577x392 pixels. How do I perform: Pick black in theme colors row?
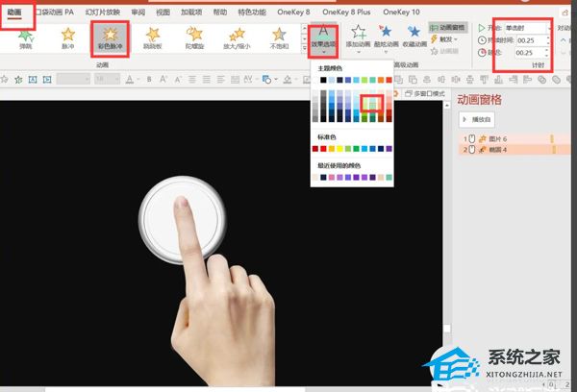(323, 80)
